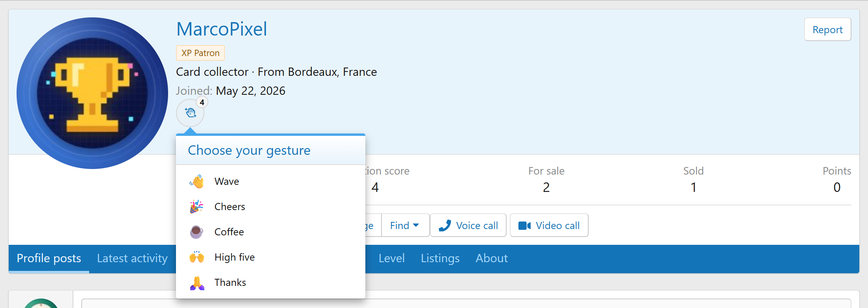The width and height of the screenshot is (868, 308).
Task: Click the gesture hand icon button
Action: tap(190, 113)
